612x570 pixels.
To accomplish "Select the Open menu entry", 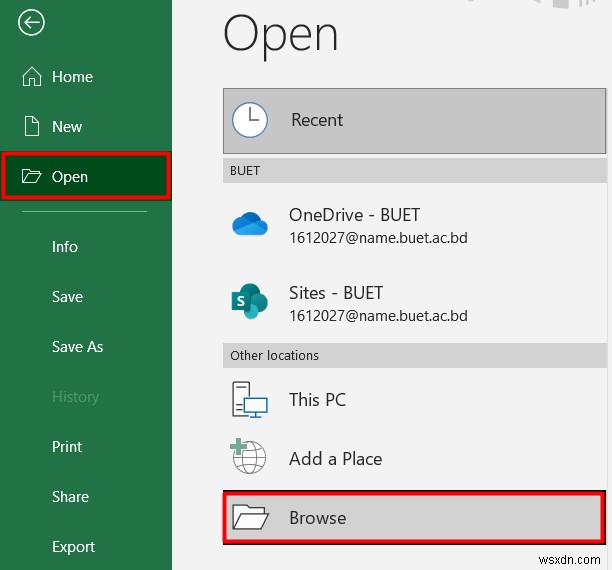I will tap(86, 176).
